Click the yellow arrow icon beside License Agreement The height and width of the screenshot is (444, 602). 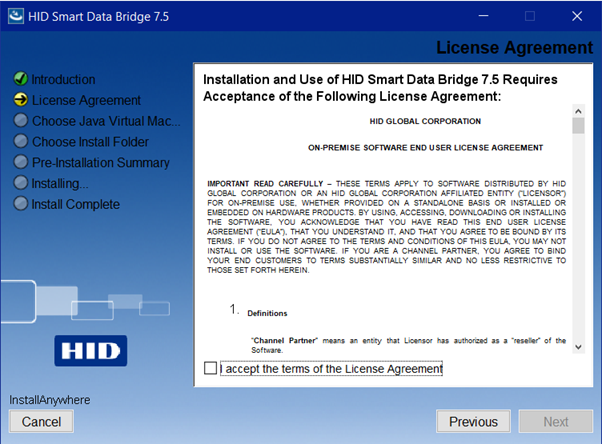20,100
